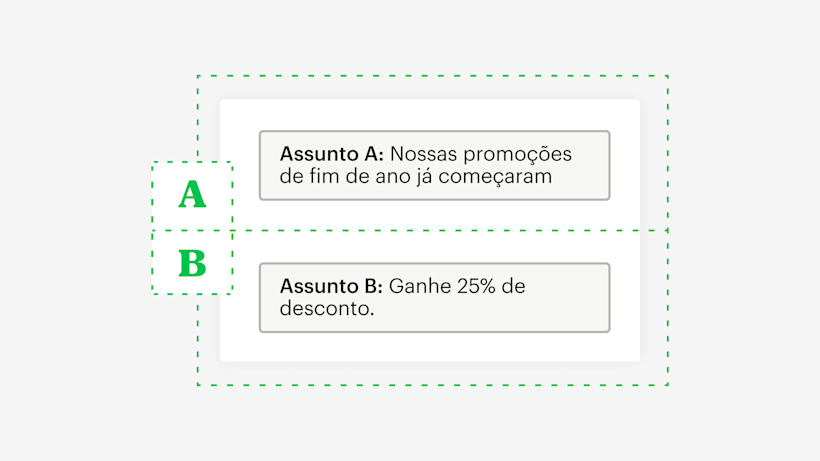Select the Assunto B subject line box

click(434, 297)
